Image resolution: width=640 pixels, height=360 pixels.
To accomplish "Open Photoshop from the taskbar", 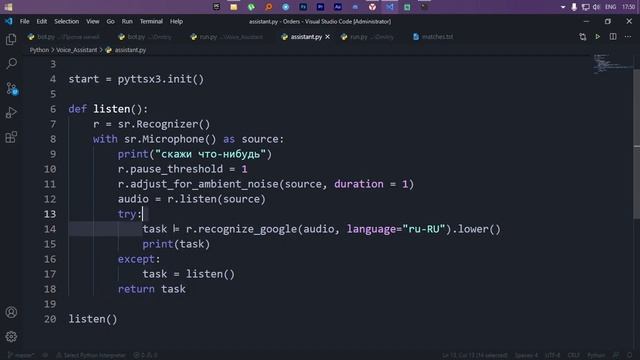I will pos(303,7).
